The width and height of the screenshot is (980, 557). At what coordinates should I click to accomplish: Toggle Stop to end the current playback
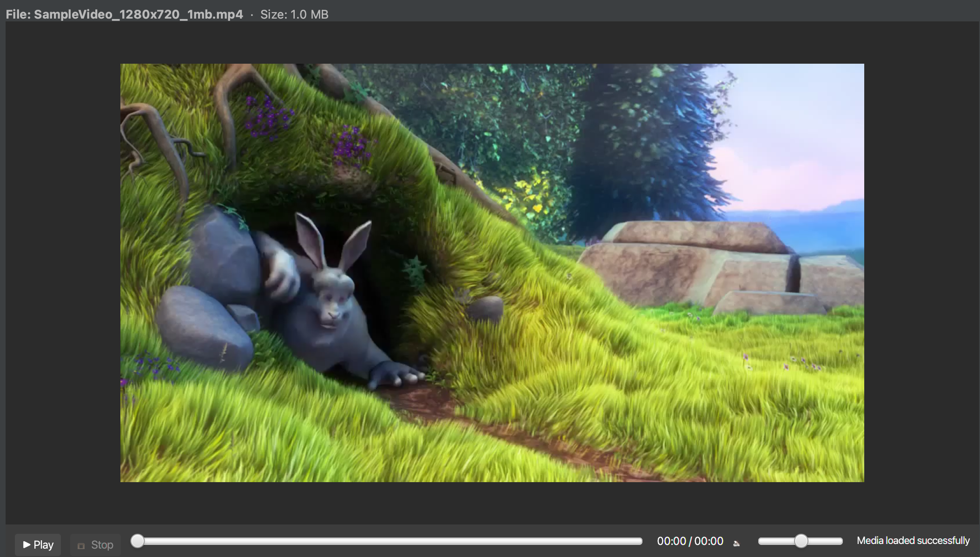coord(95,544)
